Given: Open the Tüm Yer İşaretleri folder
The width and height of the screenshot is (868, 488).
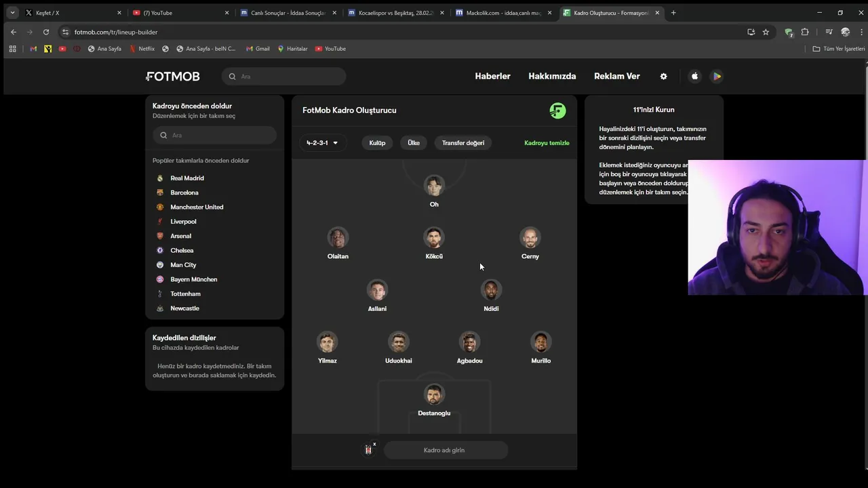Looking at the screenshot, I should tap(839, 49).
